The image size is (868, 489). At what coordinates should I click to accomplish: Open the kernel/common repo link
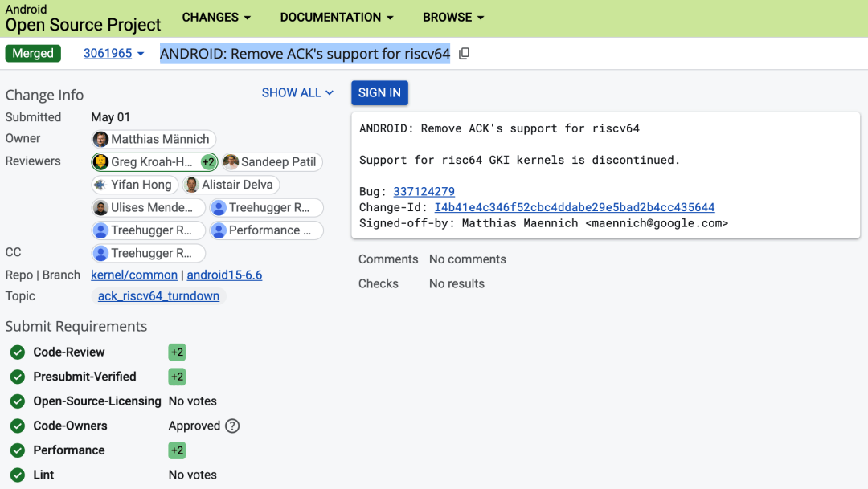pos(134,275)
